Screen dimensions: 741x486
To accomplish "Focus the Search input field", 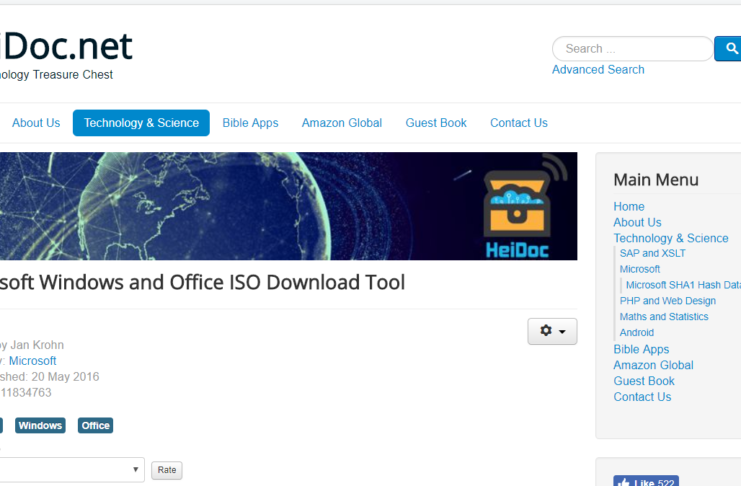I will coord(632,49).
